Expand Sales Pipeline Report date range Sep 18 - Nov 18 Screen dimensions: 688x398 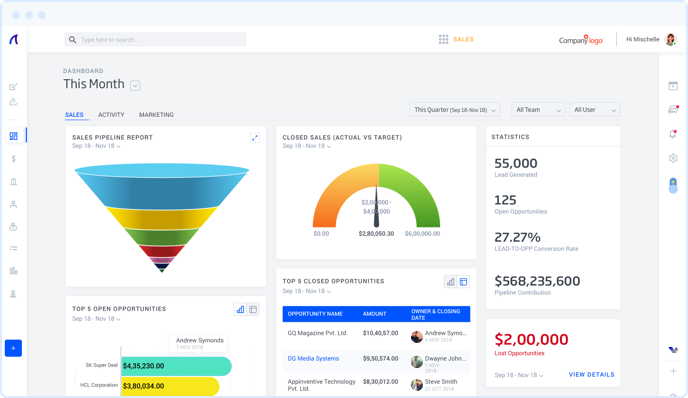click(x=96, y=146)
